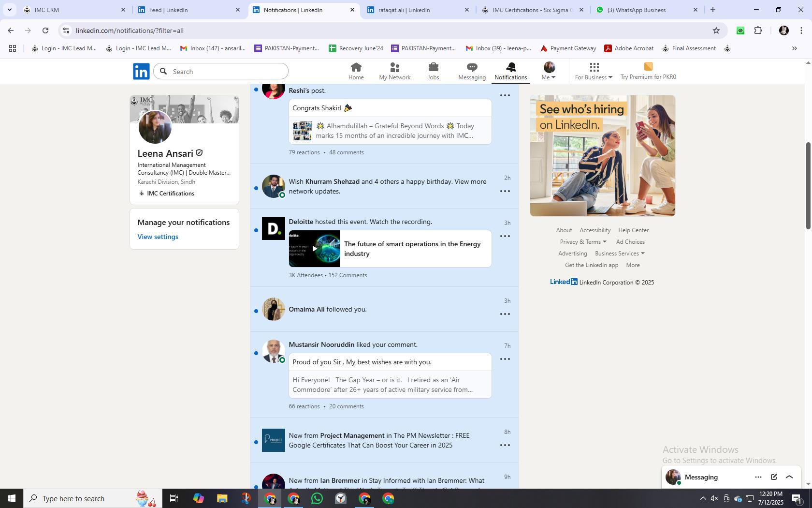Open WhatsApp from the taskbar

317,498
